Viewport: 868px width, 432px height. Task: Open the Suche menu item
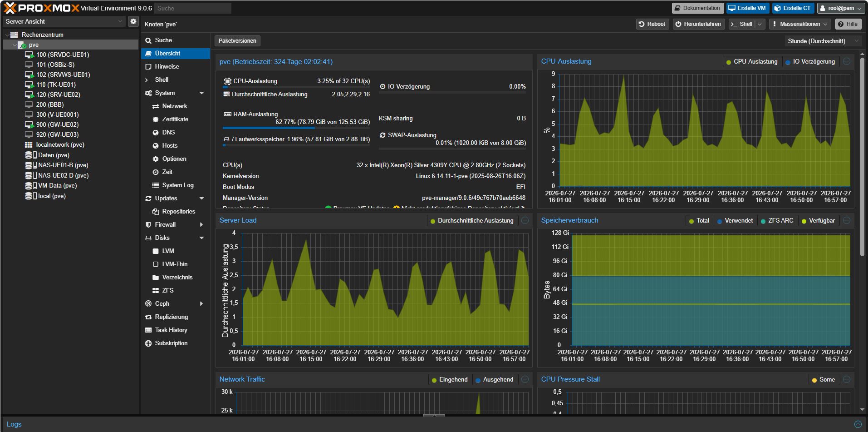click(x=176, y=40)
